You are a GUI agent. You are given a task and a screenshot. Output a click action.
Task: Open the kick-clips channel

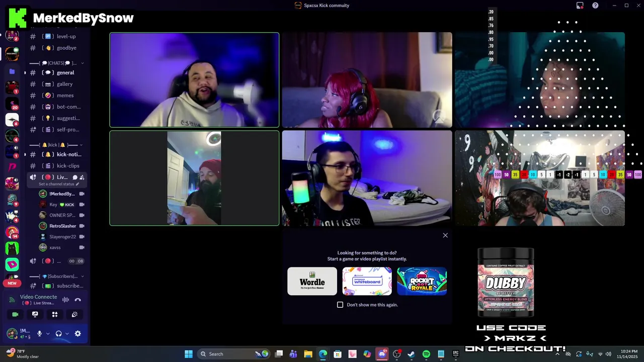(57, 165)
